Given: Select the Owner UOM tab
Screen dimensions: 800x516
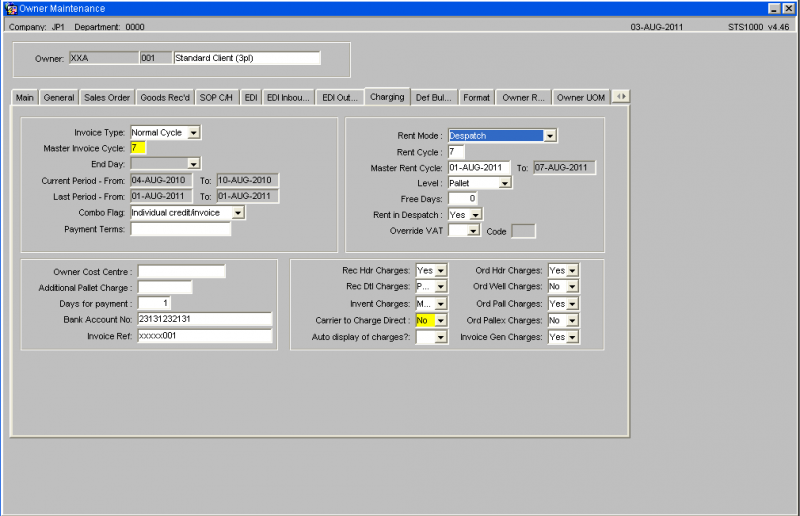Looking at the screenshot, I should tap(581, 97).
